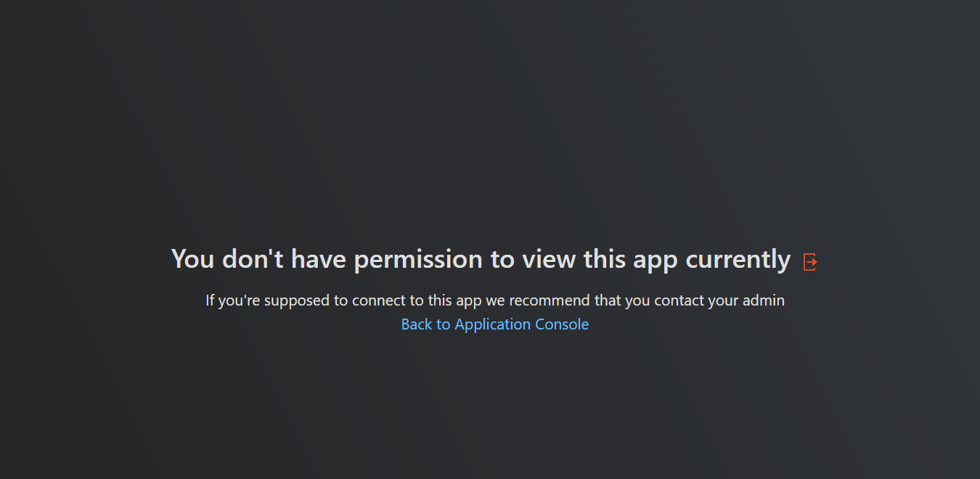This screenshot has height=479, width=980.
Task: Click the contact your admin message
Action: pyautogui.click(x=495, y=300)
